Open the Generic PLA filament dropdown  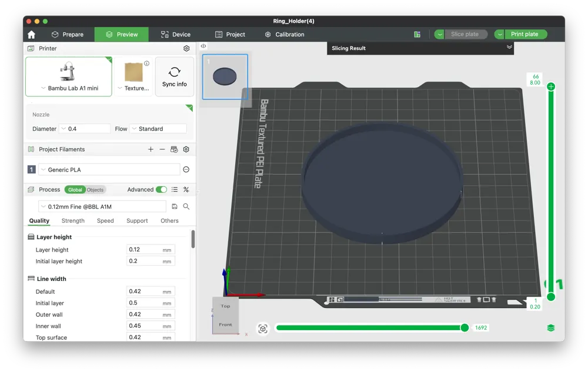tap(109, 170)
